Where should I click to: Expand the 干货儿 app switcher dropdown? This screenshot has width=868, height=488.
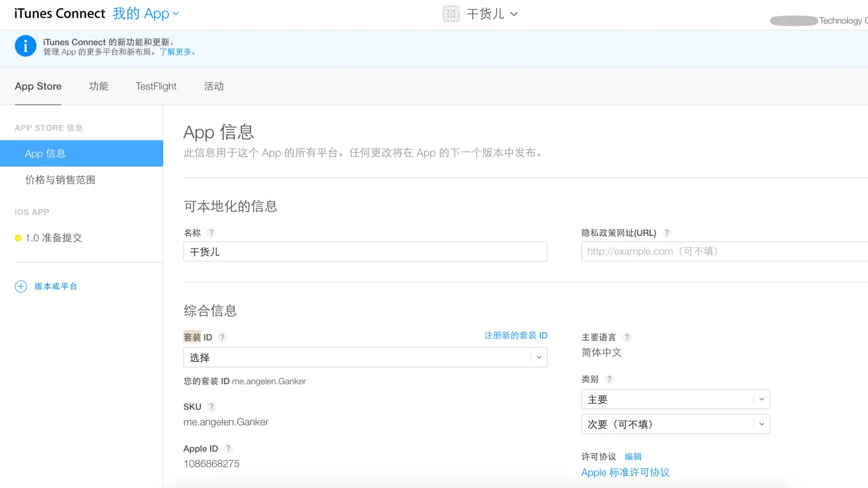pyautogui.click(x=492, y=13)
